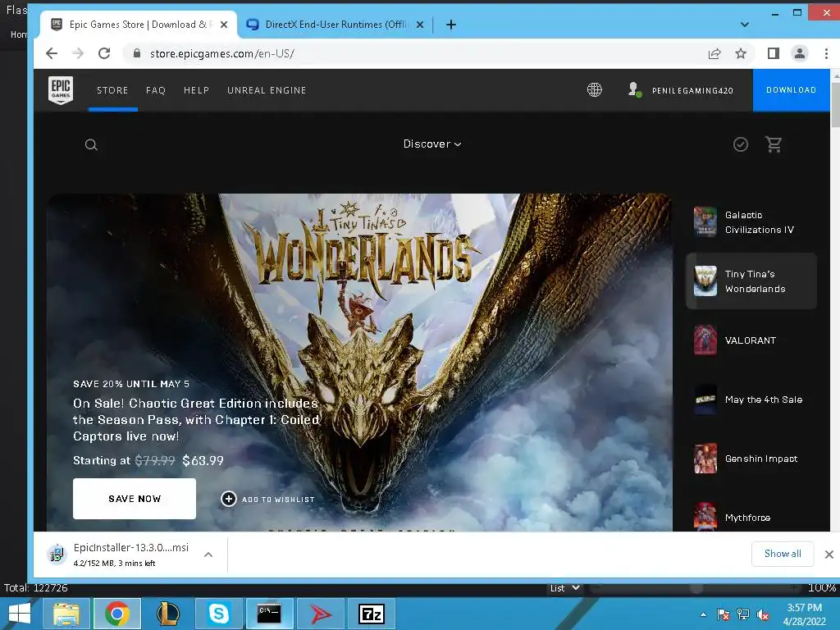Viewport: 840px width, 630px height.
Task: Click the user avatar icon beside PENILEGAMING420
Action: pos(634,89)
